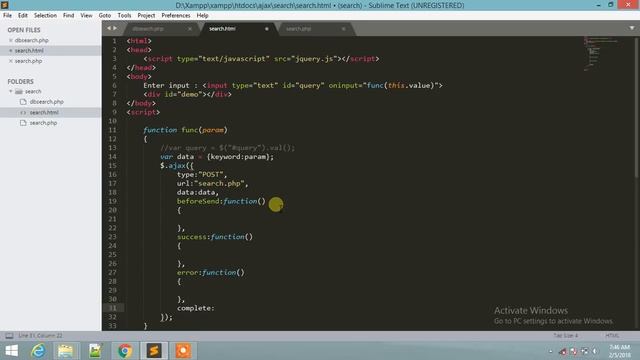Viewport: 640px width, 360px height.
Task: Collapse the search folder arrow
Action: [x=11, y=91]
